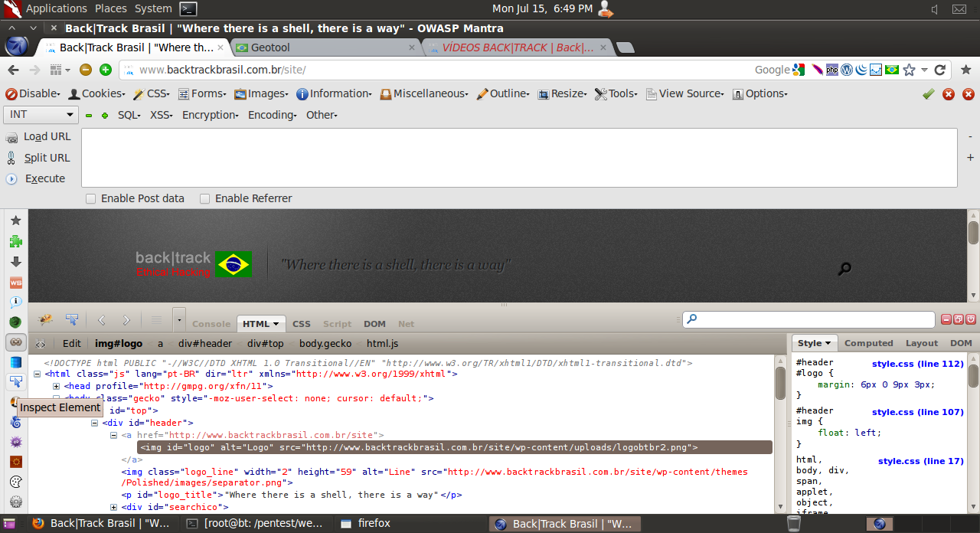Click the purple bug sidebar icon
This screenshot has height=533, width=980.
[x=15, y=442]
